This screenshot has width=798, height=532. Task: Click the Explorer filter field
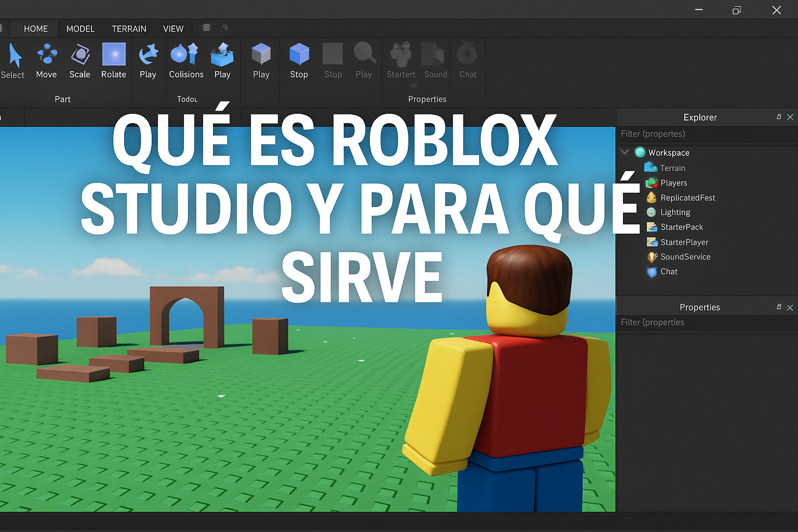[x=707, y=134]
